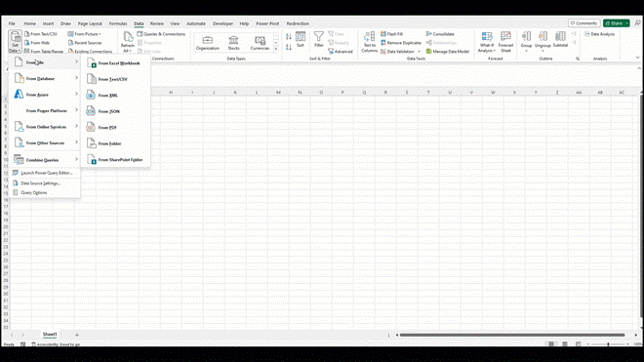Click Text to Columns
This screenshot has height=362, width=644.
pyautogui.click(x=369, y=42)
